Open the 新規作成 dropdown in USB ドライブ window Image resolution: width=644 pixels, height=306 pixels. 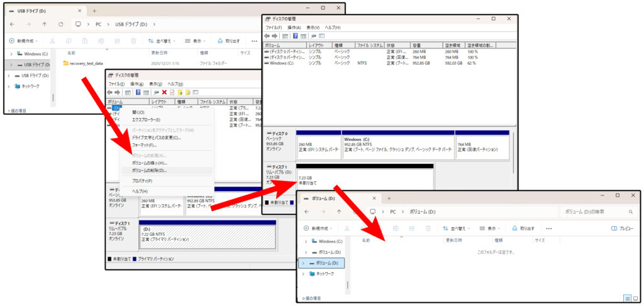coord(25,41)
